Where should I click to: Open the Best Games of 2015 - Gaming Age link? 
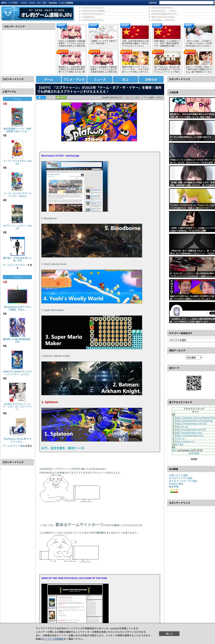pyautogui.click(x=60, y=155)
